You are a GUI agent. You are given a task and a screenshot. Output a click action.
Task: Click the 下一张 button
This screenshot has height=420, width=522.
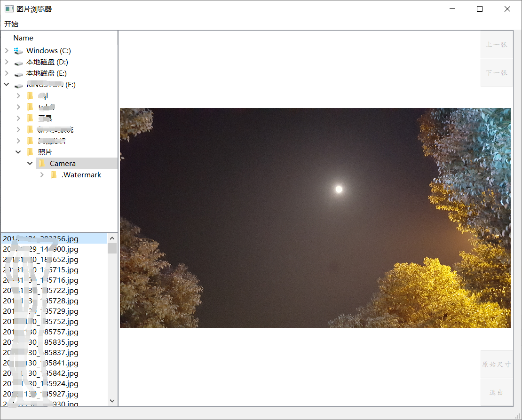[497, 72]
